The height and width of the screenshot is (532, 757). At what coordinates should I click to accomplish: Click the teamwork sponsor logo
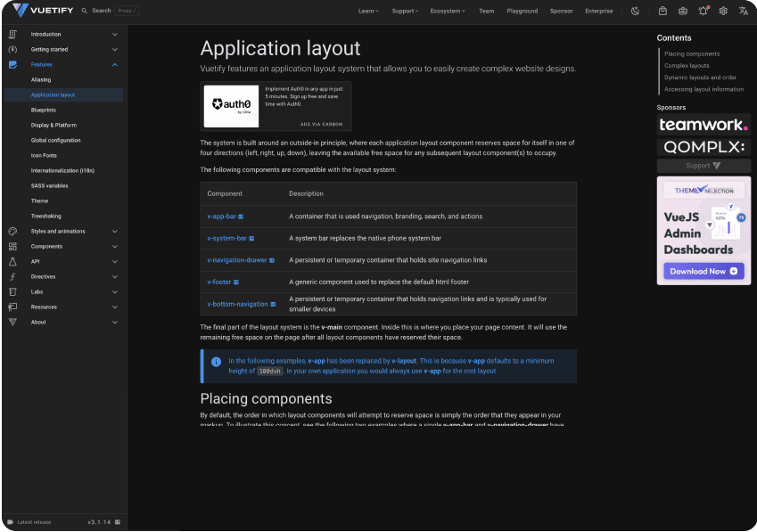click(x=704, y=125)
